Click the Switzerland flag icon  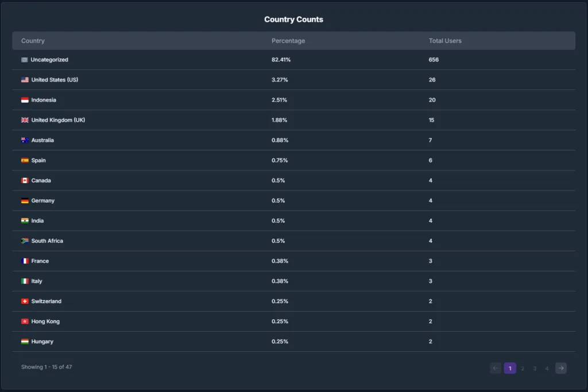[x=25, y=301]
